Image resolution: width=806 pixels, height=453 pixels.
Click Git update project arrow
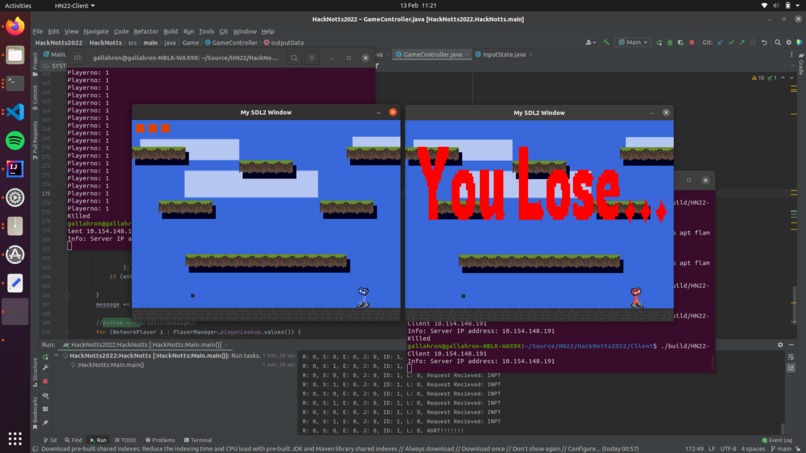coord(720,43)
